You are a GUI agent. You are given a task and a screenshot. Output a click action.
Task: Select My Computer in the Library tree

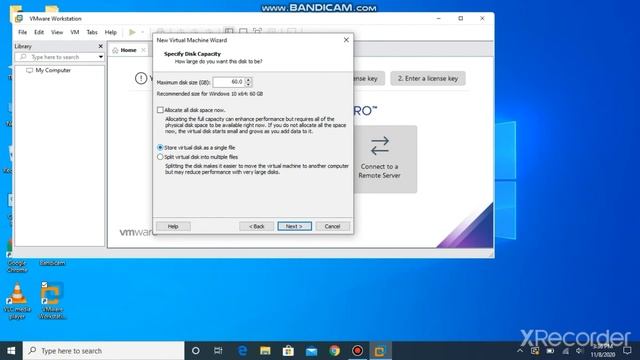tap(49, 70)
